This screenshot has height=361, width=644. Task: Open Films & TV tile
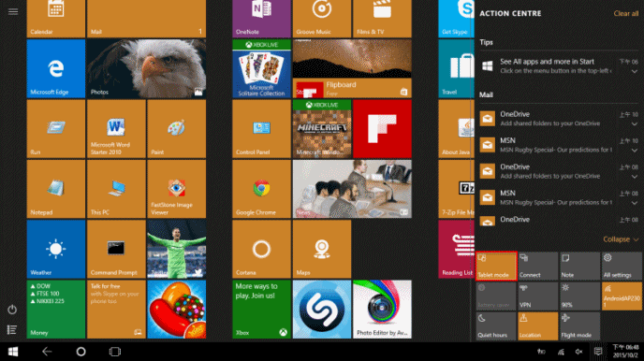(382, 19)
